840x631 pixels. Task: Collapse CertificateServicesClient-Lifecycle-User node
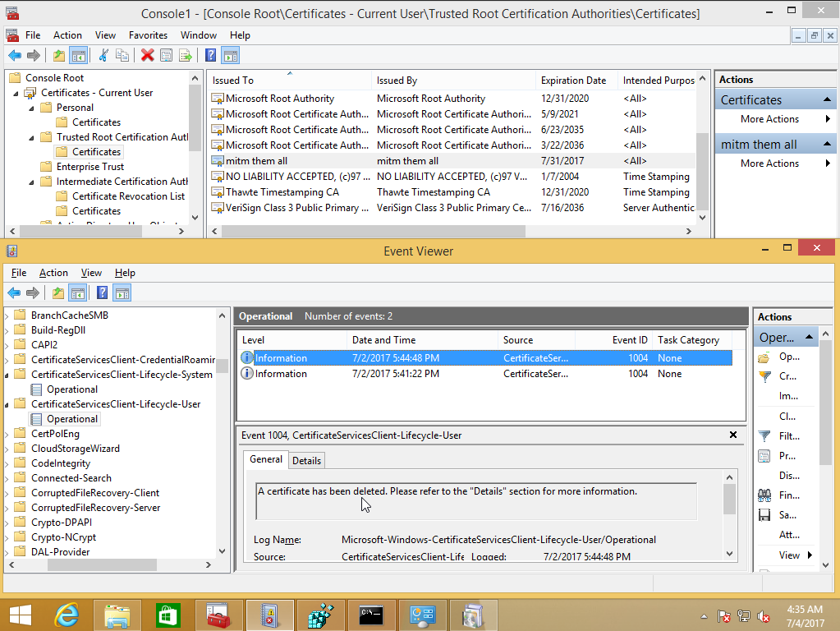click(x=7, y=405)
